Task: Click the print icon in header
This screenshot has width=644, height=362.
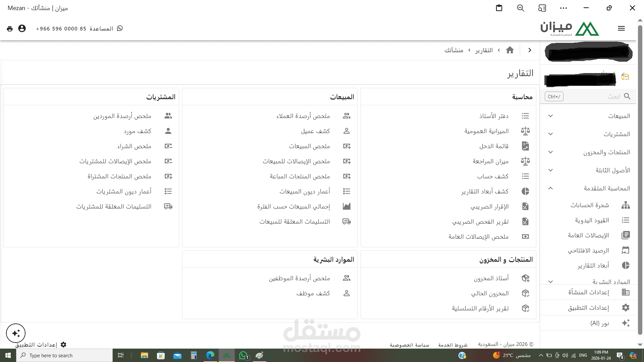Action: point(10,29)
